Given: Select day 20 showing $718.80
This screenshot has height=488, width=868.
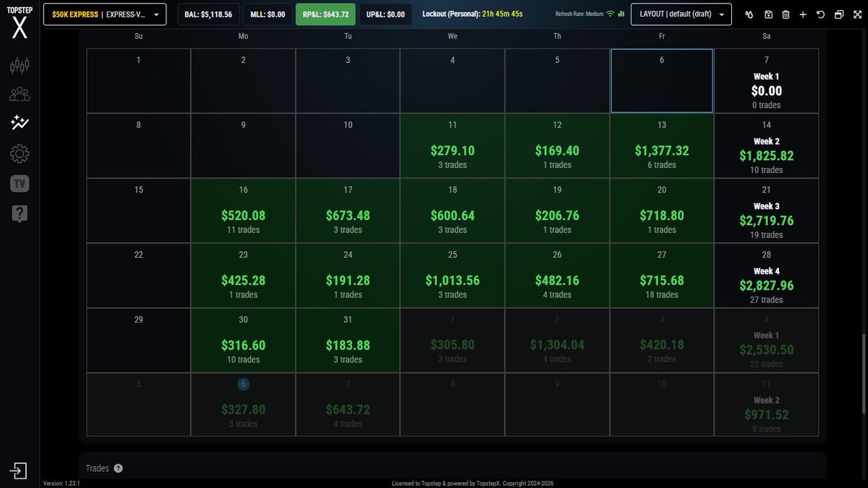Looking at the screenshot, I should coord(662,210).
